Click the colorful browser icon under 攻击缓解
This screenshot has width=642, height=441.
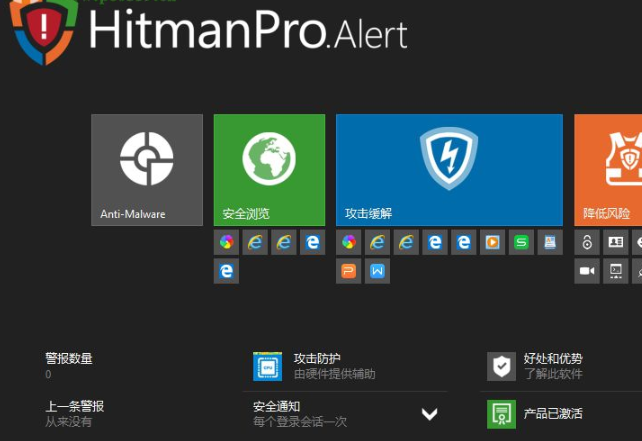(x=349, y=242)
